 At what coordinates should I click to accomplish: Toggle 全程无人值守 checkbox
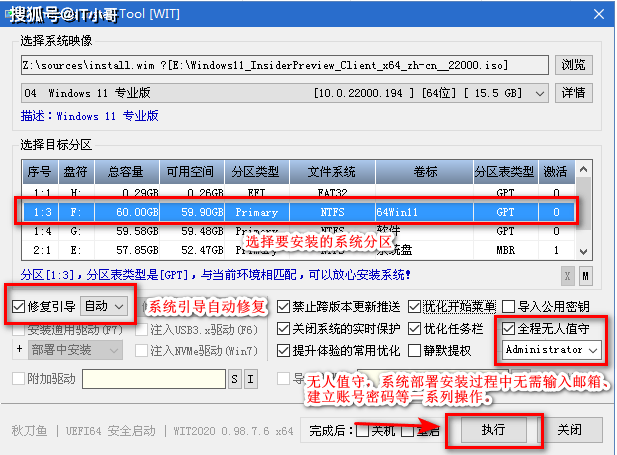pyautogui.click(x=508, y=329)
